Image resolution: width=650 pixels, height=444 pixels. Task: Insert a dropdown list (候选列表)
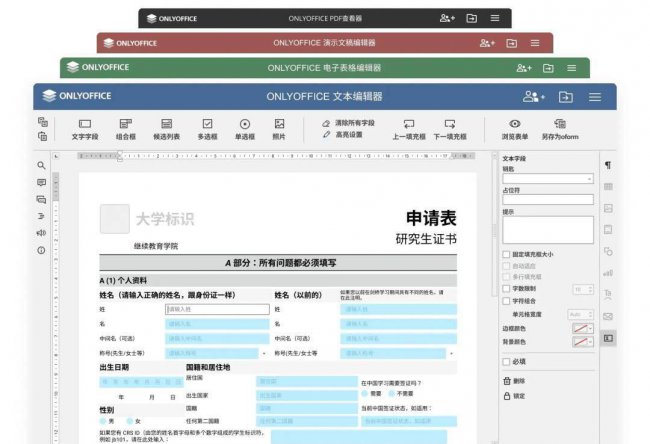click(166, 129)
